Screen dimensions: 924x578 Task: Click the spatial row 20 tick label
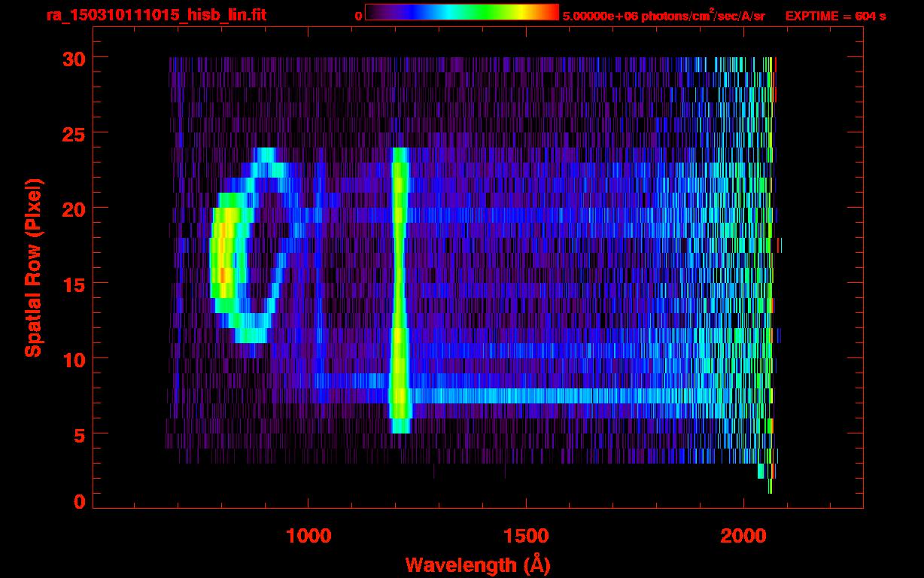pos(75,208)
